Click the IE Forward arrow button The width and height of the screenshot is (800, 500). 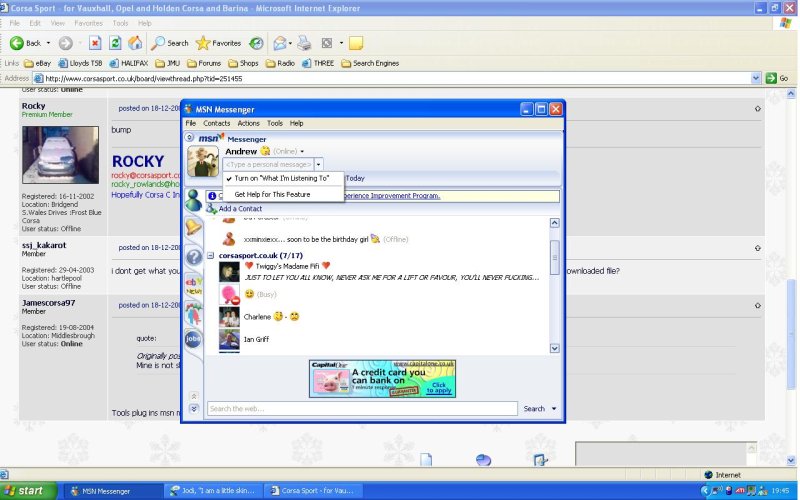coord(65,43)
